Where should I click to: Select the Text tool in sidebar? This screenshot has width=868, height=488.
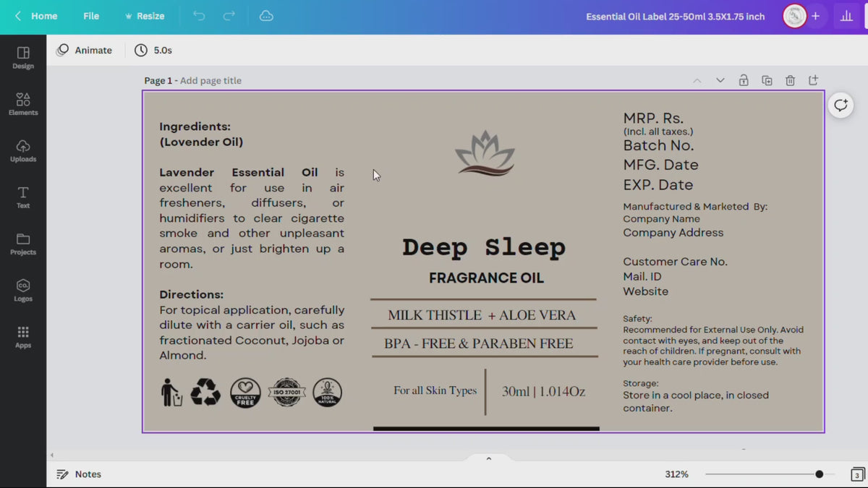click(x=23, y=197)
